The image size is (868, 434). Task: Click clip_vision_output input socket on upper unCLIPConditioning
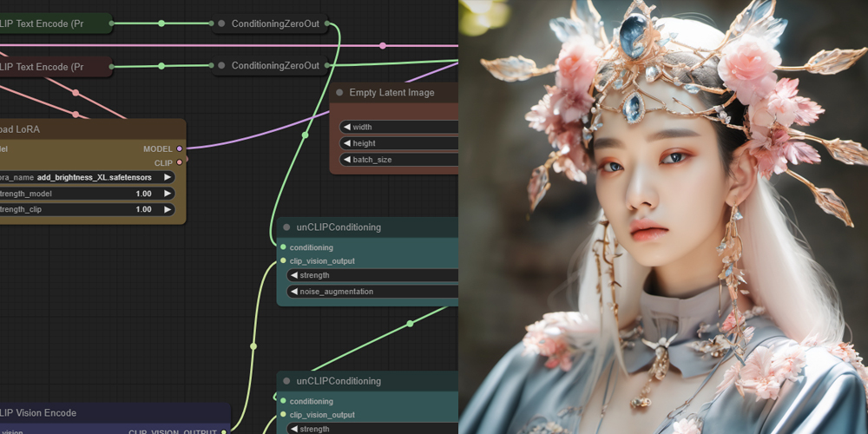click(284, 260)
